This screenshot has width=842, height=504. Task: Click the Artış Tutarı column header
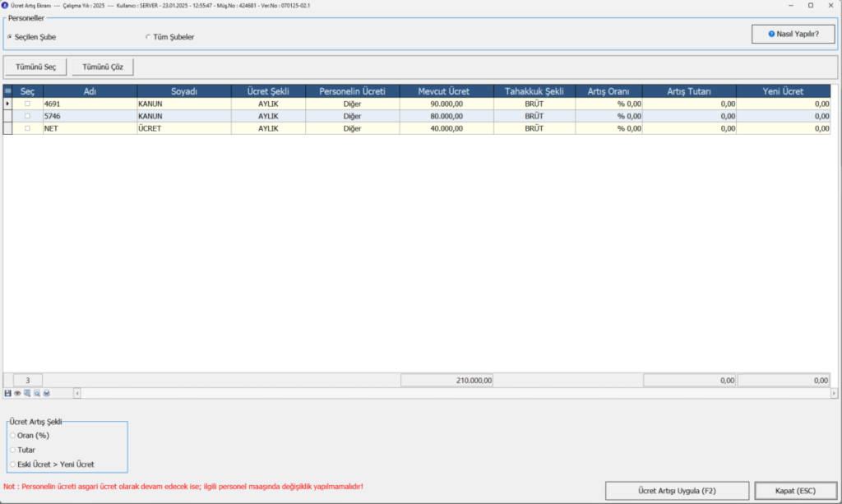(x=689, y=91)
